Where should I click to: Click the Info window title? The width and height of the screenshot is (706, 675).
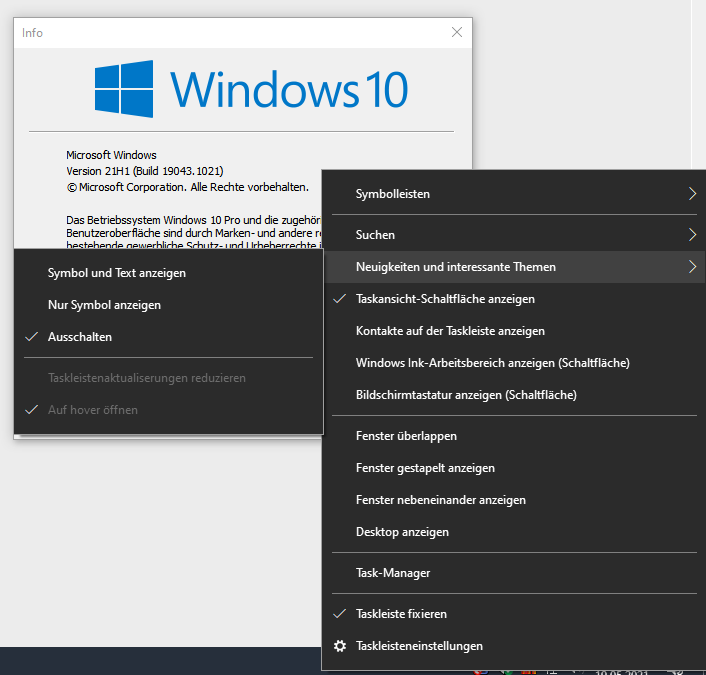[x=32, y=33]
